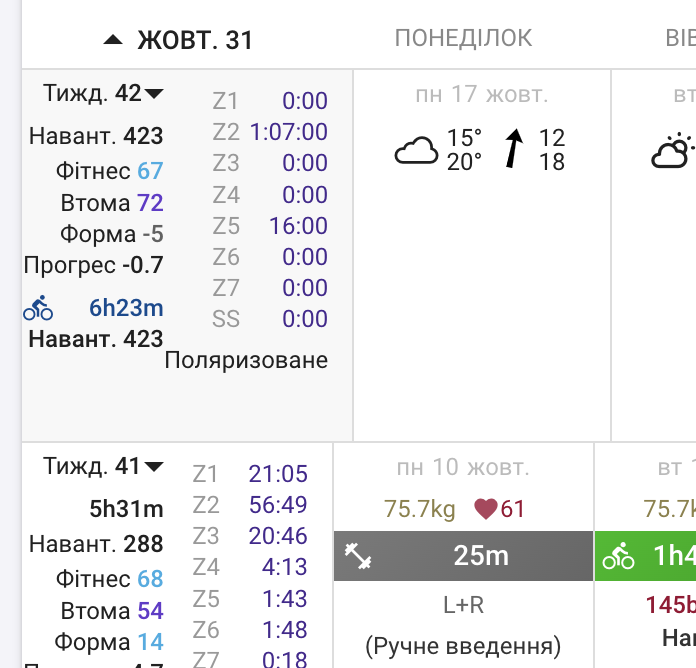This screenshot has height=668, width=696.
Task: Click the wind direction arrow icon
Action: pyautogui.click(x=514, y=149)
